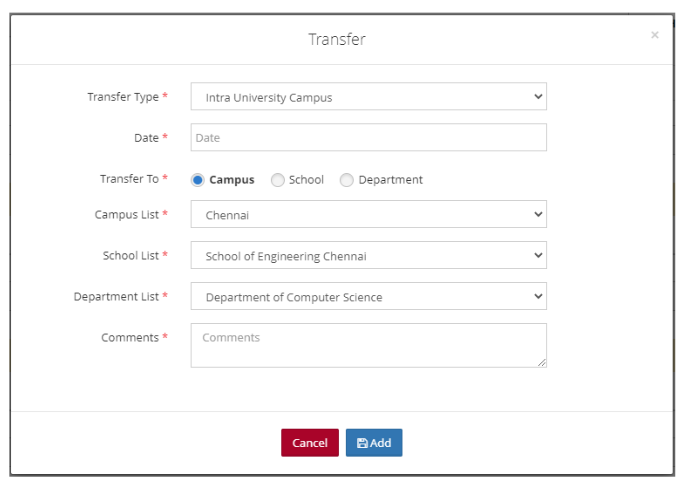The width and height of the screenshot is (688, 495).
Task: Click the Department radio label text
Action: [x=390, y=180]
